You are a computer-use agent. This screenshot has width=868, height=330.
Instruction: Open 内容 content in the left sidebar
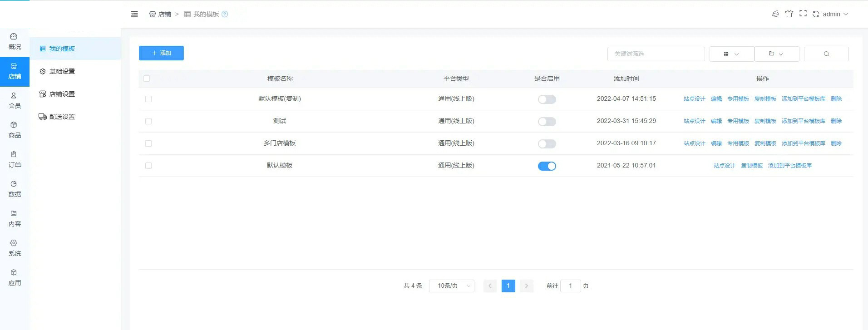15,219
